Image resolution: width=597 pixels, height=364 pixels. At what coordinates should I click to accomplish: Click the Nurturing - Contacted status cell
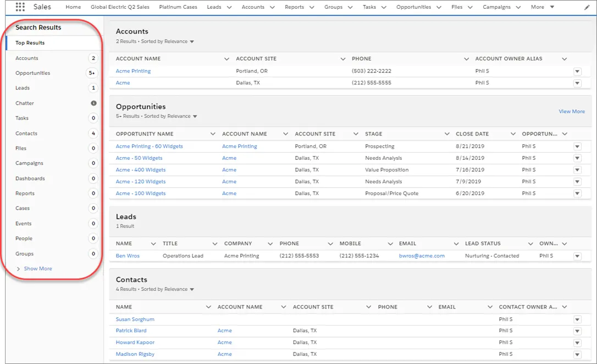click(491, 256)
